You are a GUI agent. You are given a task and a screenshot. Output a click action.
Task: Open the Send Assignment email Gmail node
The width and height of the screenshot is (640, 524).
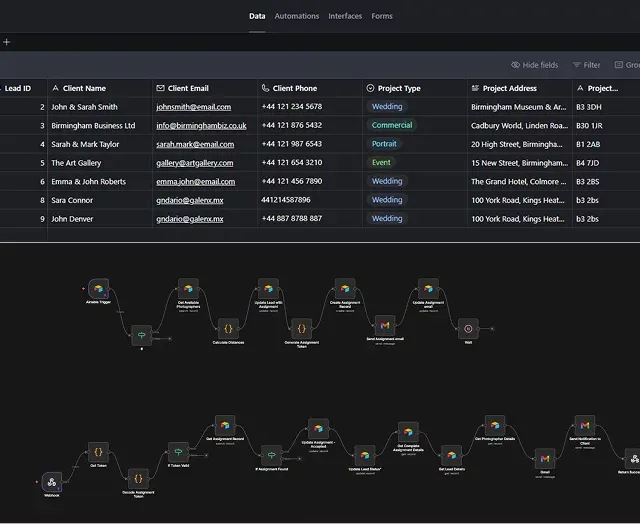[x=385, y=327]
